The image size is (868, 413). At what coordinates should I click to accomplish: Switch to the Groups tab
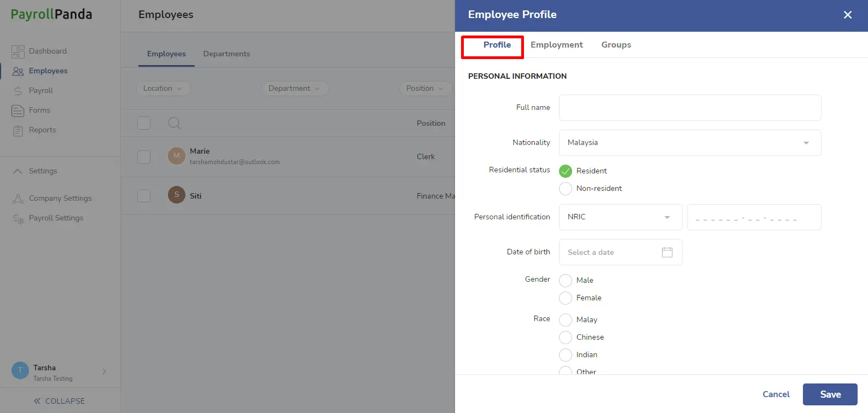click(616, 45)
